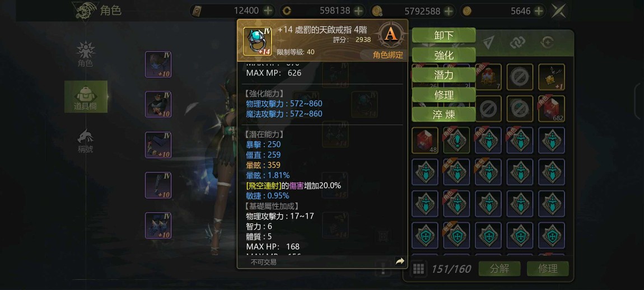
Task: Open the 角色 sidebar tab
Action: click(86, 55)
